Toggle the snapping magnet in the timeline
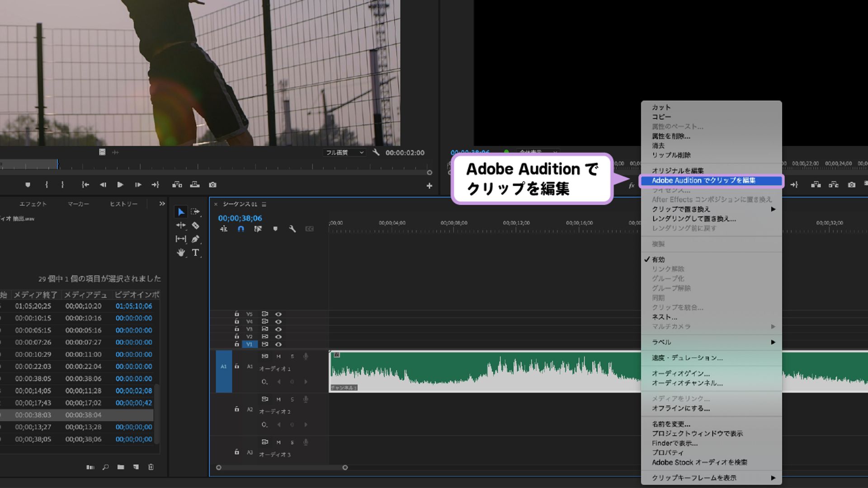868x488 pixels. [x=241, y=229]
